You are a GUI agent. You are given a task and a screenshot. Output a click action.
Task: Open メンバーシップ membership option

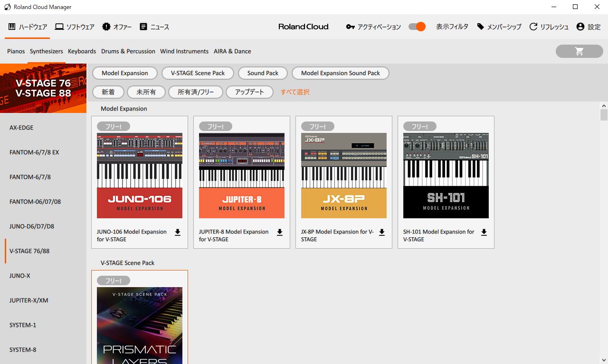click(x=499, y=27)
